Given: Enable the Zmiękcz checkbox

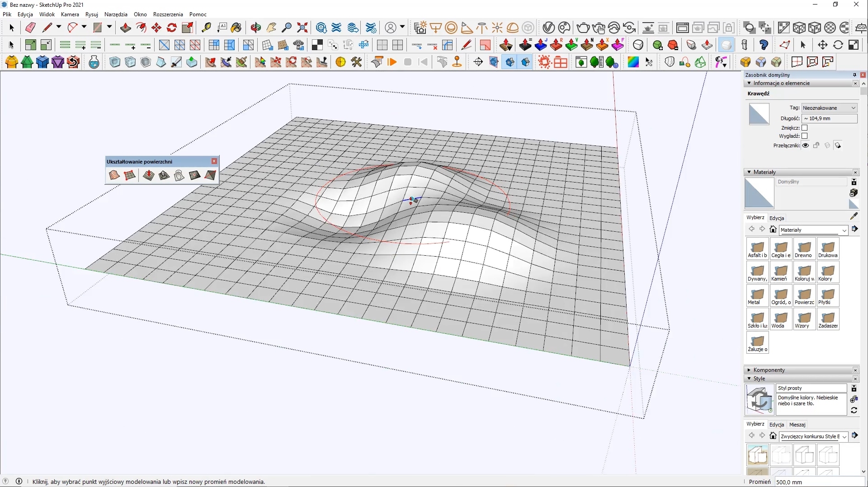Looking at the screenshot, I should click(805, 128).
